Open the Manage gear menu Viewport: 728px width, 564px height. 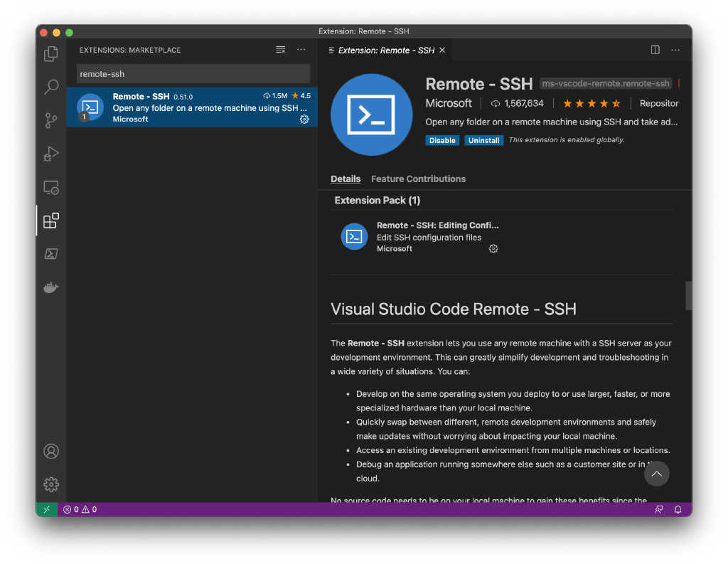click(50, 484)
